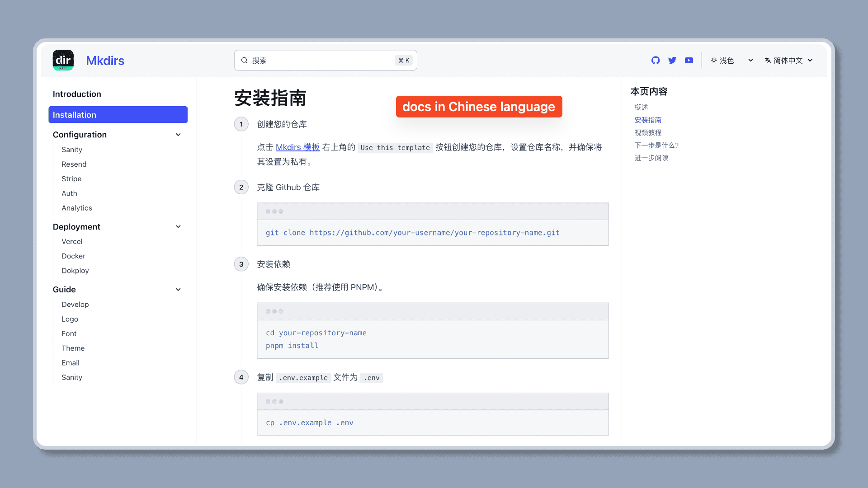Image resolution: width=868 pixels, height=488 pixels.
Task: Click the cd your-repository-name line
Action: pos(316,333)
